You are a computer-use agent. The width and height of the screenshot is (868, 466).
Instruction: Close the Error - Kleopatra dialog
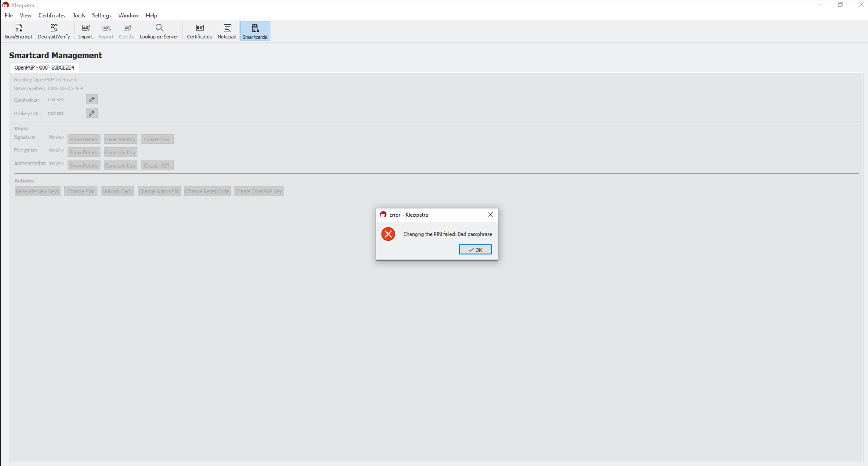490,215
